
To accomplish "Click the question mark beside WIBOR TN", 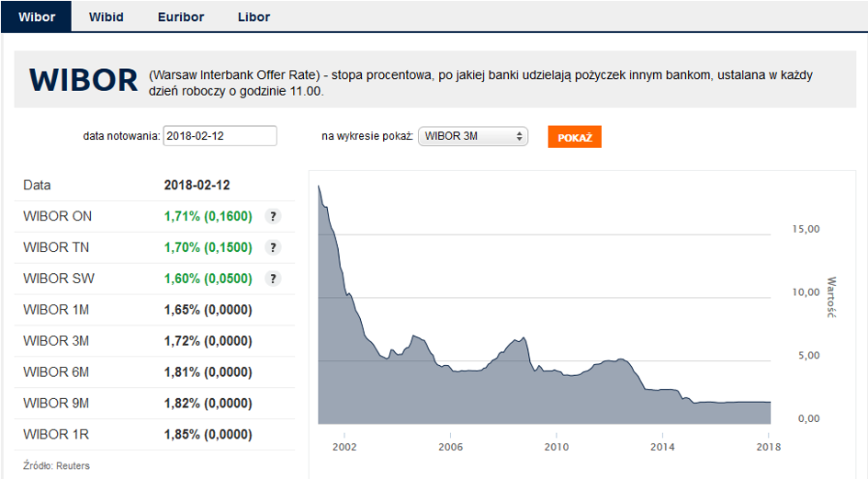I will point(272,248).
